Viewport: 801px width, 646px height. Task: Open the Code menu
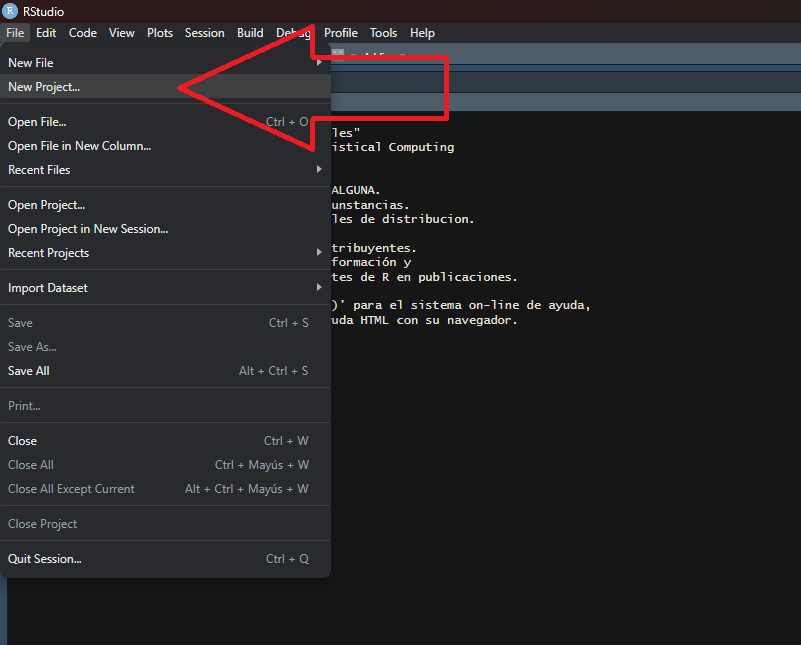(x=82, y=33)
